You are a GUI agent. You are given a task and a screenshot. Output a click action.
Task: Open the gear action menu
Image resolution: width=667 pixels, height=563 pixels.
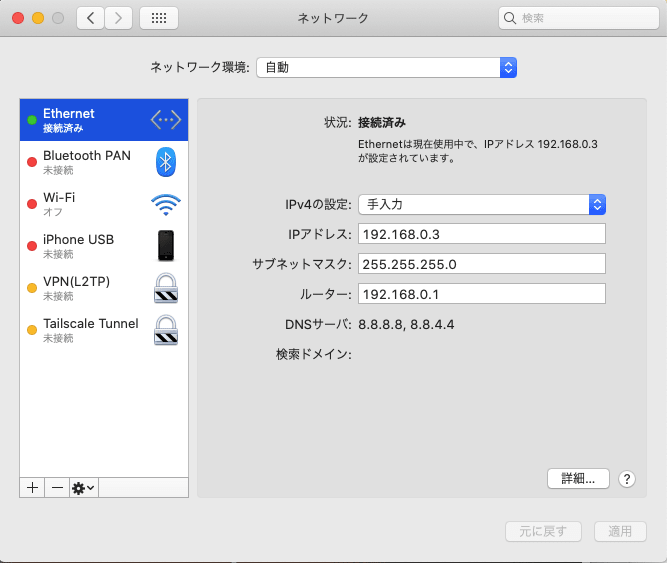83,487
